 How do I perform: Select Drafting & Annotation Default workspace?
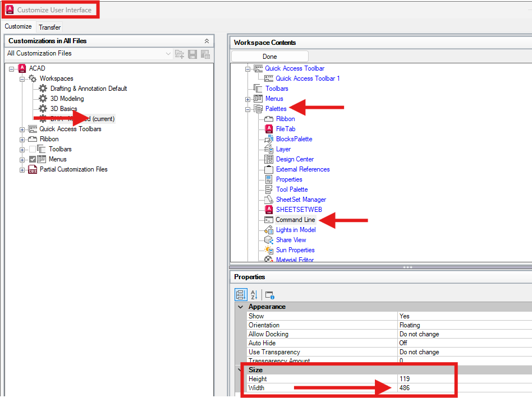89,89
